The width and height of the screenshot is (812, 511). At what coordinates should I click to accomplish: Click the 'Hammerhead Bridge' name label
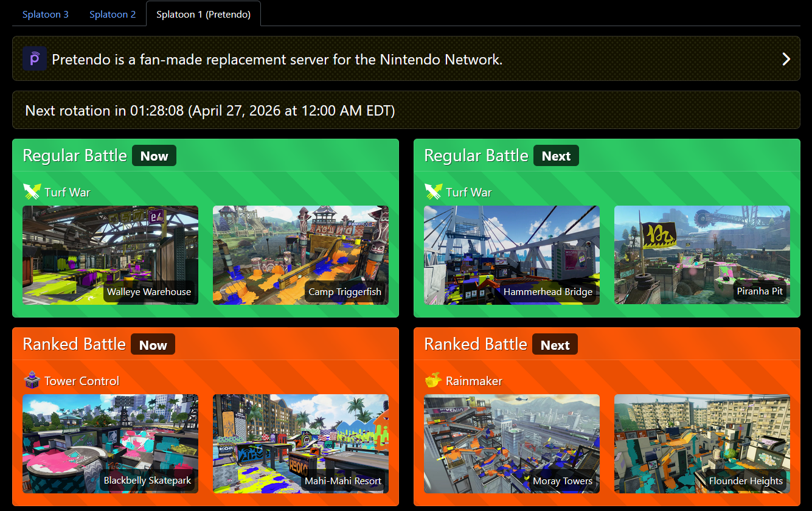(x=548, y=292)
